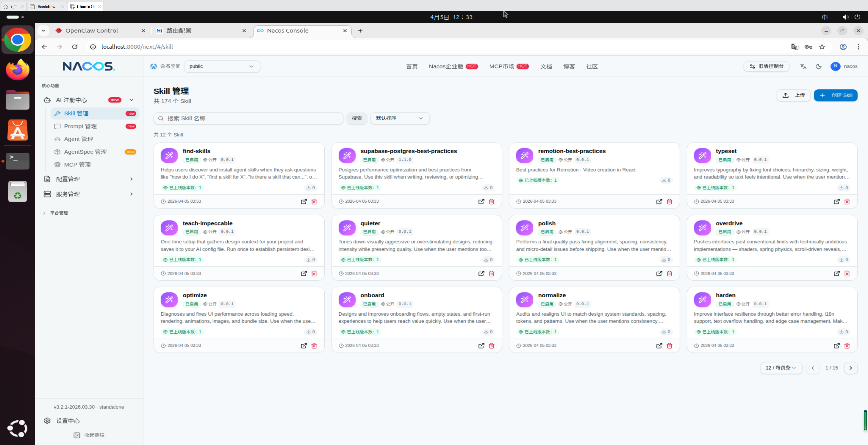Screen dimensions: 868x445
Task: Open the polish skill detail icon
Action: tap(659, 273)
